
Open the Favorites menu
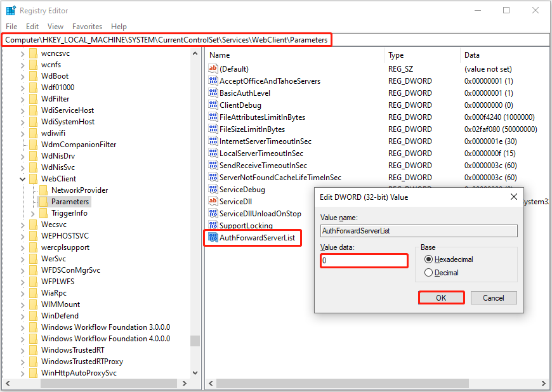point(87,26)
